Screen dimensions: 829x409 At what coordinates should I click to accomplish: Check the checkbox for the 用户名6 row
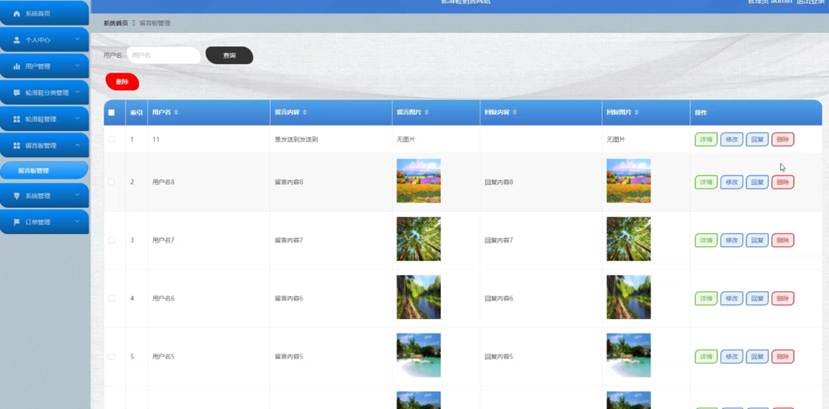pos(112,298)
